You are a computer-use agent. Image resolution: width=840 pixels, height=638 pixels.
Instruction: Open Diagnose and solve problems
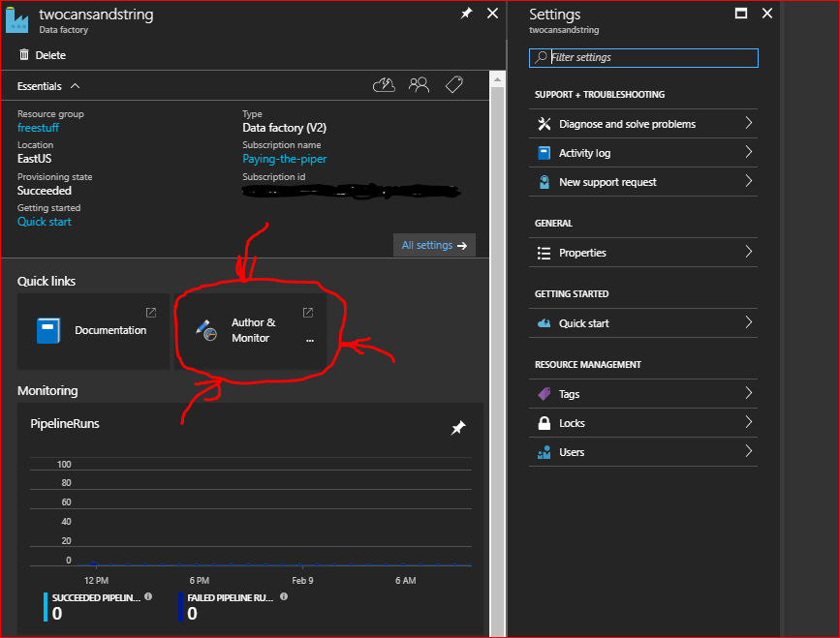click(x=643, y=124)
